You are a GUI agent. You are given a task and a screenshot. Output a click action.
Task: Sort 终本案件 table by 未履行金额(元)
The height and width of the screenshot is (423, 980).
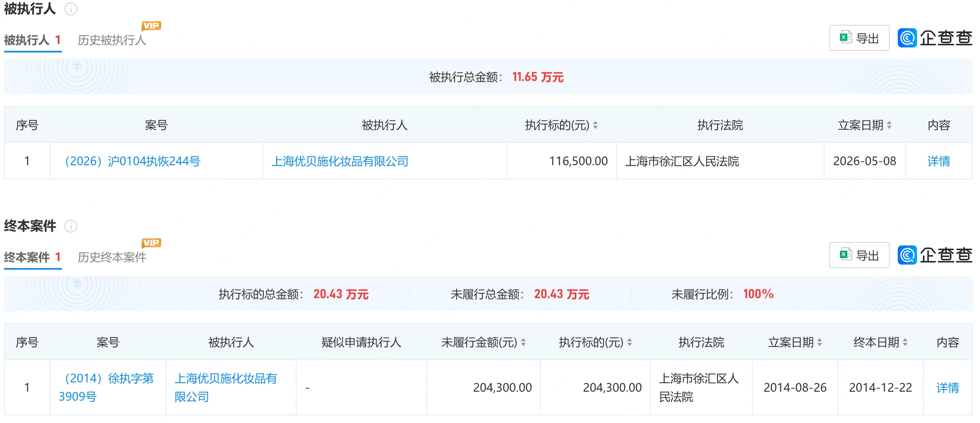click(x=523, y=342)
